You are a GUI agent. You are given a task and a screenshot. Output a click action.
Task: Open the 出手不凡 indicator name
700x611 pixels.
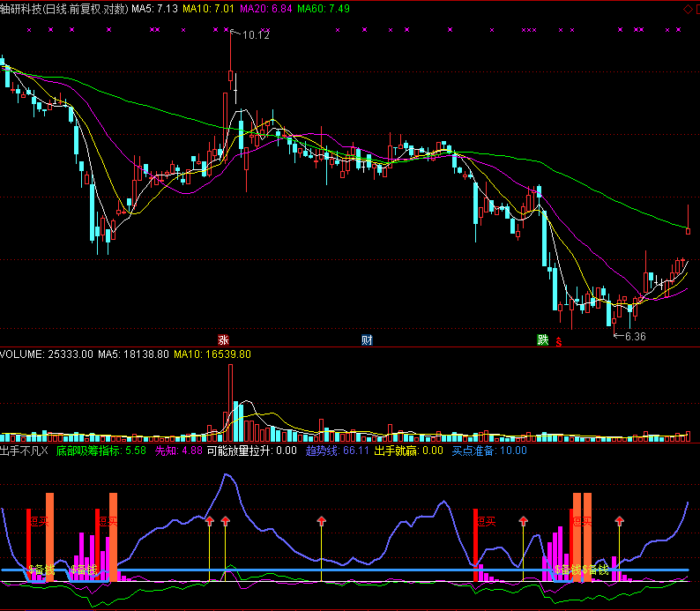pyautogui.click(x=20, y=451)
